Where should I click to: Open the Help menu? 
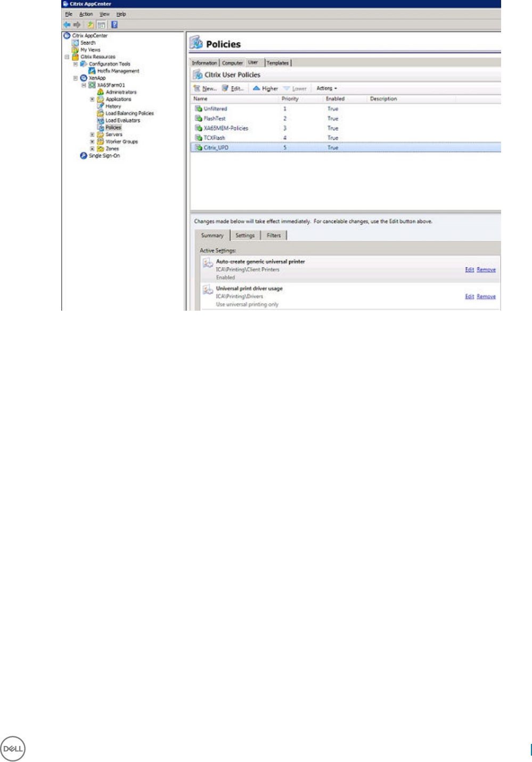121,14
